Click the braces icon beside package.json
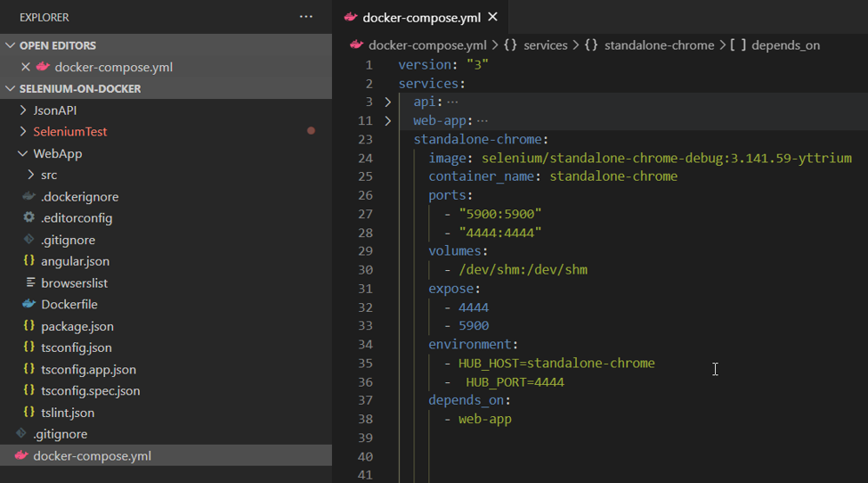 [29, 326]
